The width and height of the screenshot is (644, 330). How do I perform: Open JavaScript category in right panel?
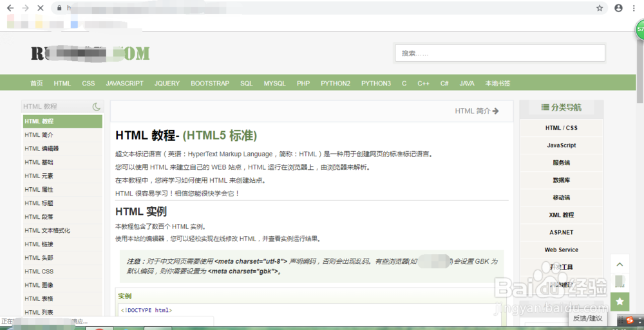tap(562, 145)
